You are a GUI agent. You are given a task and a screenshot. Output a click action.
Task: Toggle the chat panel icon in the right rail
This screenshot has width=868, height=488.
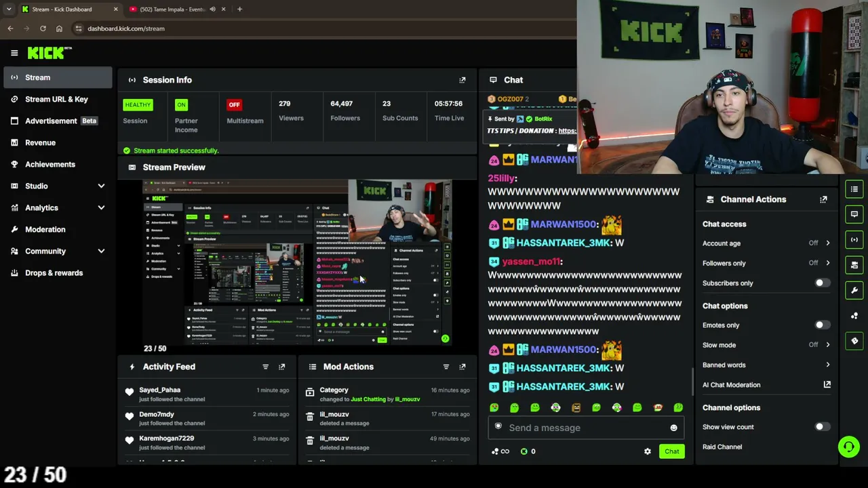point(854,214)
